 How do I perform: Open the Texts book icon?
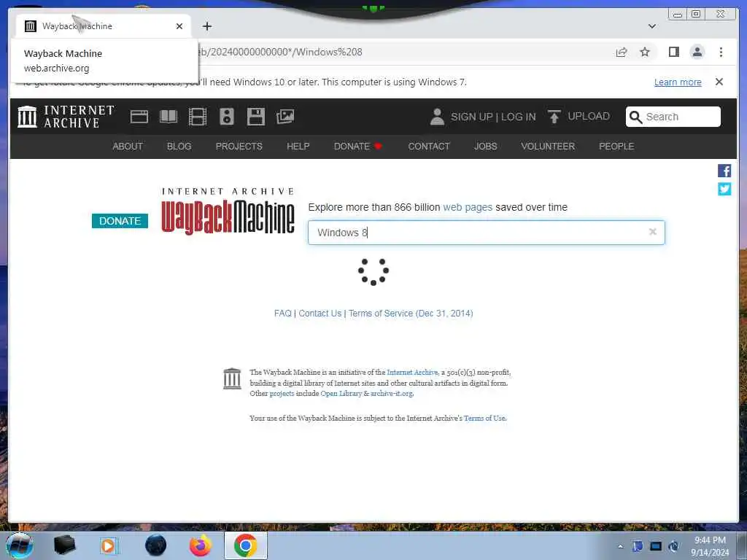point(169,117)
